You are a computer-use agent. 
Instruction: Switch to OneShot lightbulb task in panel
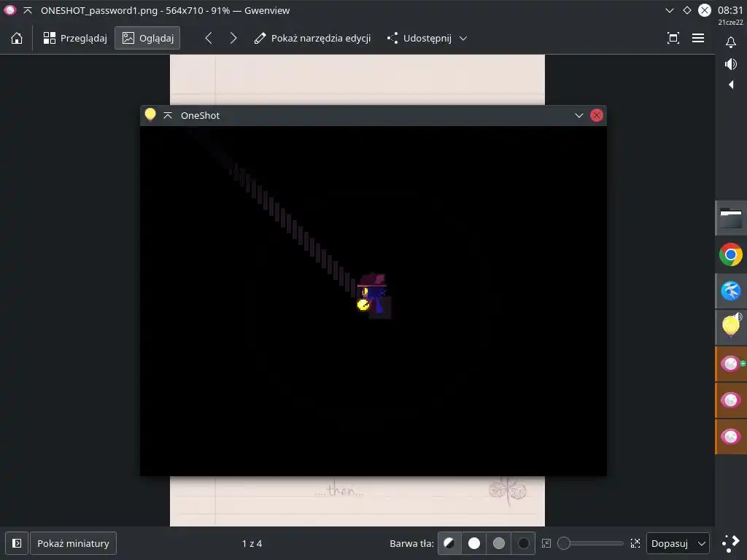point(731,327)
